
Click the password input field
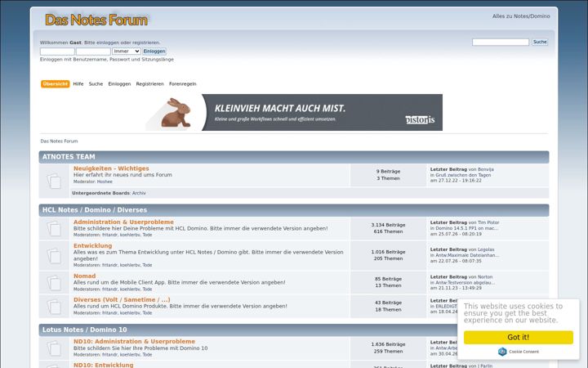[93, 52]
